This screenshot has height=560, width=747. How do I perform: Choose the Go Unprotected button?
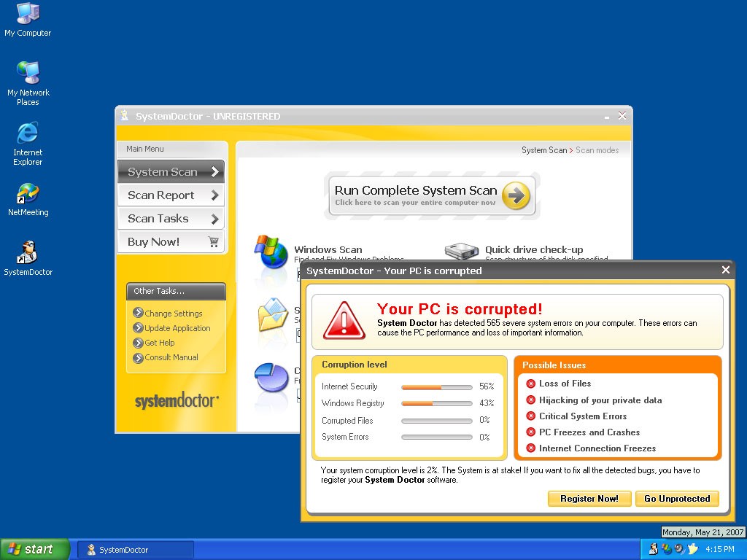pos(676,499)
